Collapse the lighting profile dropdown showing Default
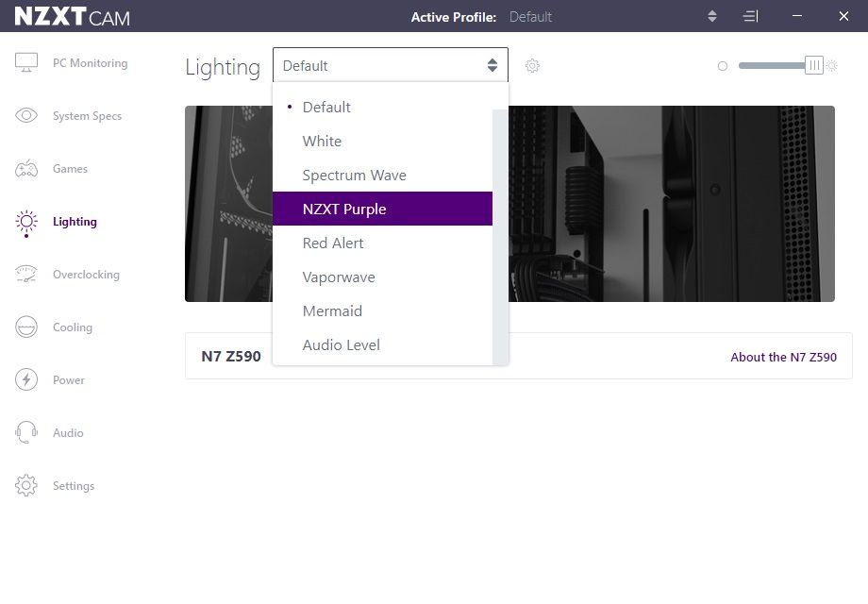Image resolution: width=868 pixels, height=604 pixels. coord(391,65)
